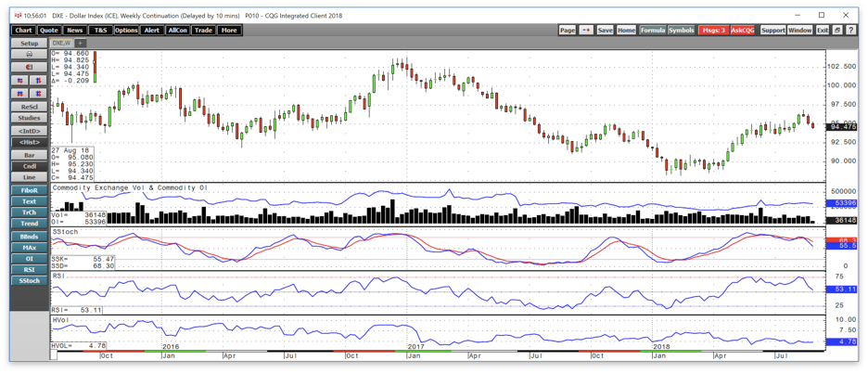
Task: Open the print icon button
Action: tap(30, 55)
